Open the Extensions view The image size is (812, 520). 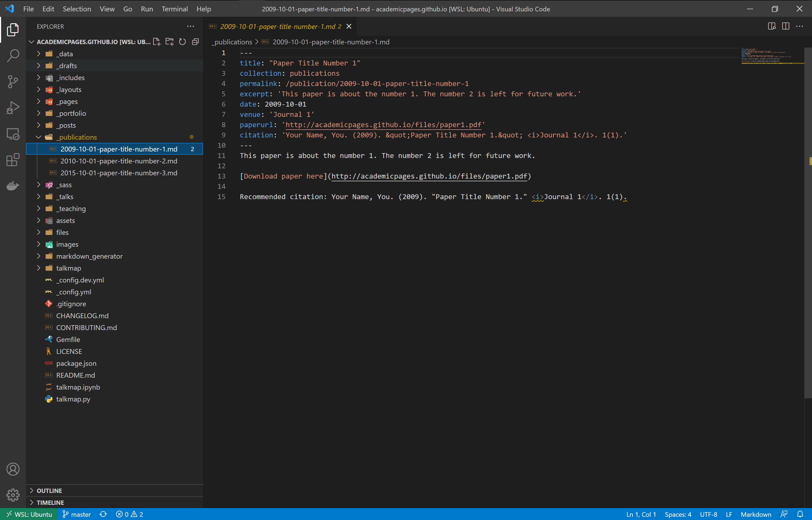tap(13, 160)
